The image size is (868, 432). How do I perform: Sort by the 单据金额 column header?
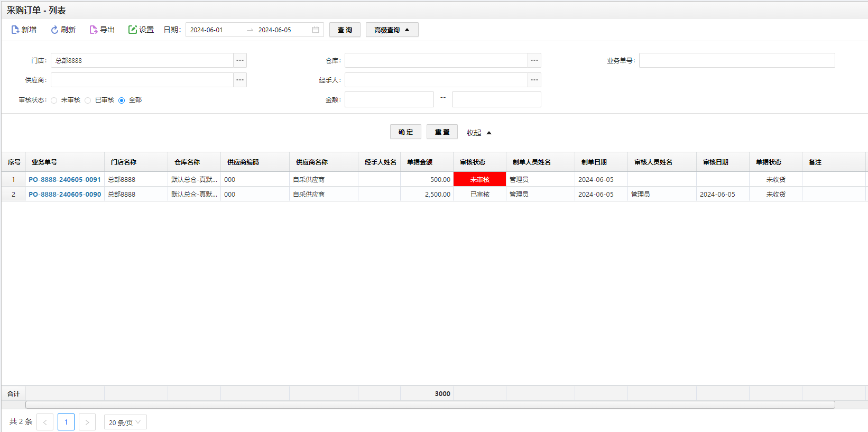click(x=427, y=162)
